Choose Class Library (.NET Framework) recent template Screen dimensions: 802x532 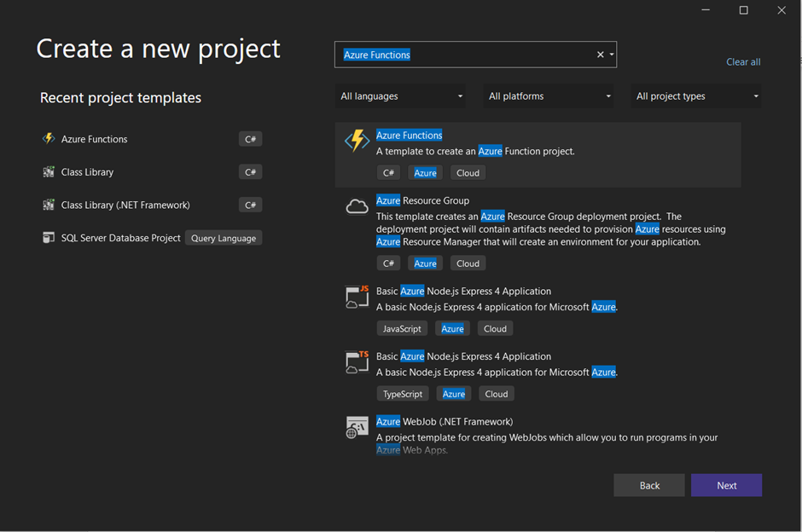tap(151, 205)
